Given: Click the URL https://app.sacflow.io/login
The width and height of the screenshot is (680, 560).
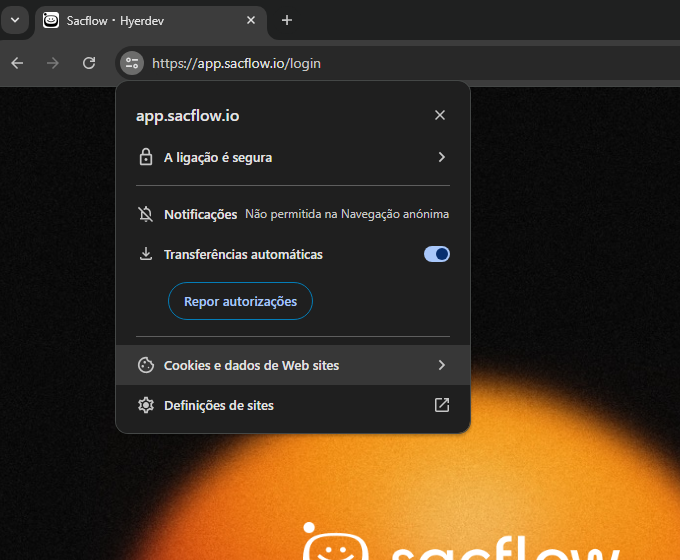Looking at the screenshot, I should pos(236,64).
